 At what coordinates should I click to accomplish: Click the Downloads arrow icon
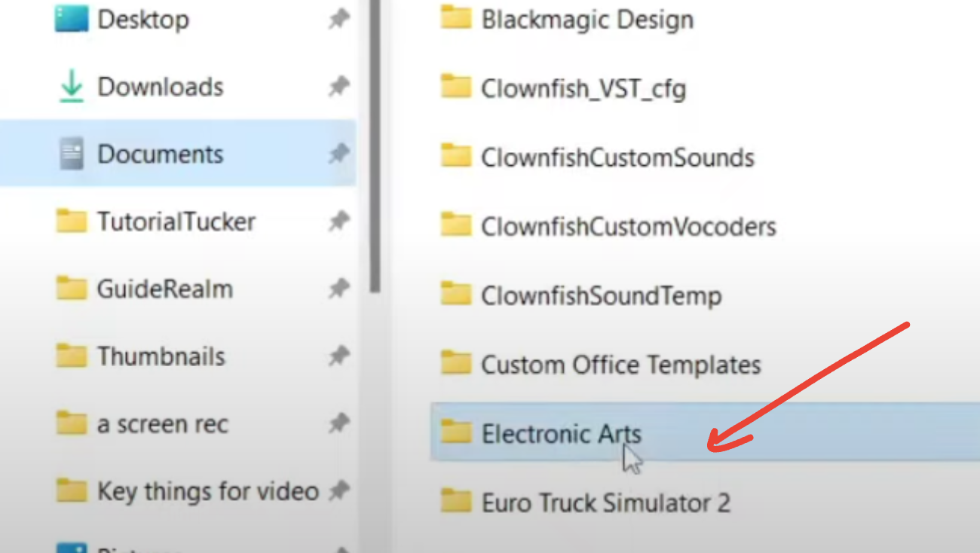coord(71,88)
